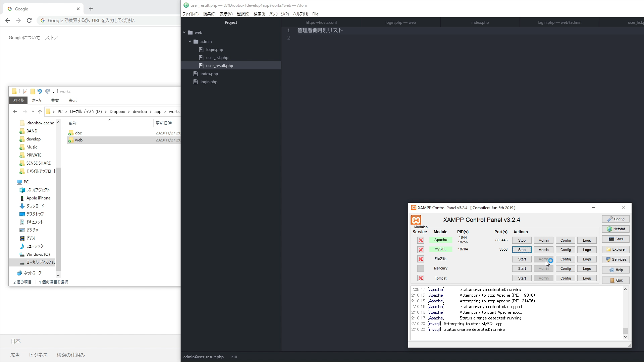Image resolution: width=644 pixels, height=362 pixels.
Task: Quit the XAMPP Control Panel
Action: click(616, 281)
